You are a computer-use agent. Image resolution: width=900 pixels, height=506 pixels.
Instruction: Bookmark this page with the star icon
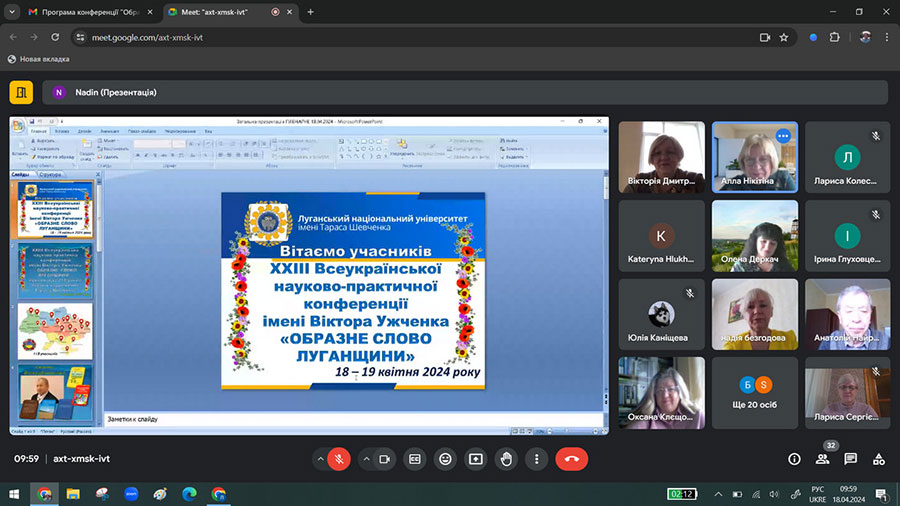[784, 37]
